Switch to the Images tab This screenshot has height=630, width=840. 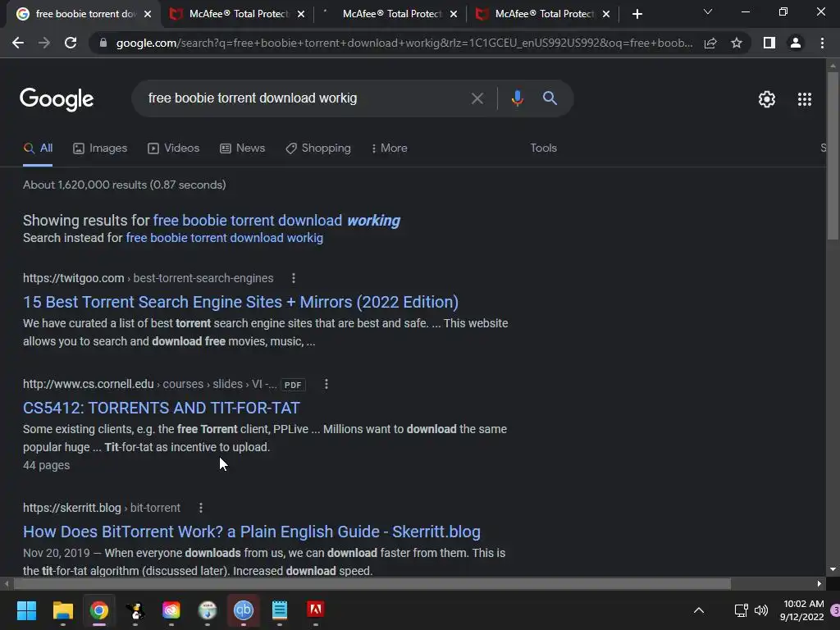(x=100, y=148)
